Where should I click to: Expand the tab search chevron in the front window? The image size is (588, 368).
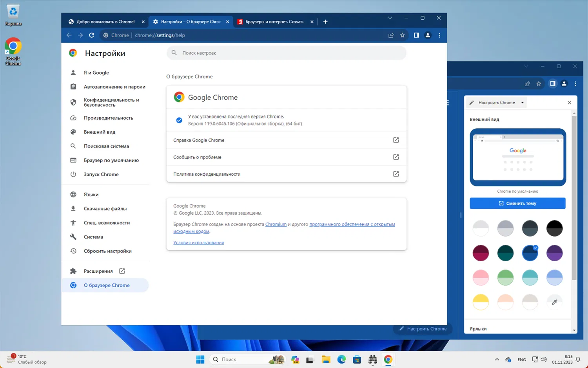[x=390, y=18]
